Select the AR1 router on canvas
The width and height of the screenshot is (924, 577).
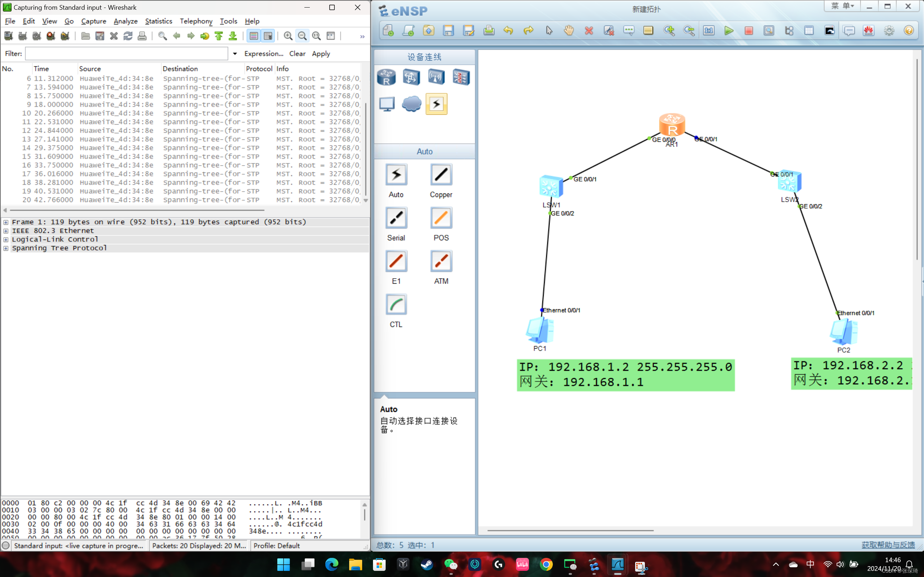672,124
